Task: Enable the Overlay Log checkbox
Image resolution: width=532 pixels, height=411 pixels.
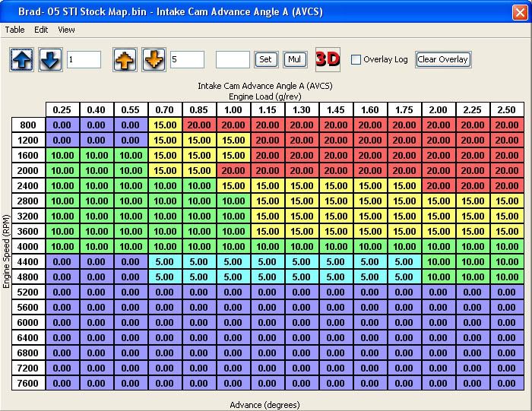Action: tap(356, 59)
